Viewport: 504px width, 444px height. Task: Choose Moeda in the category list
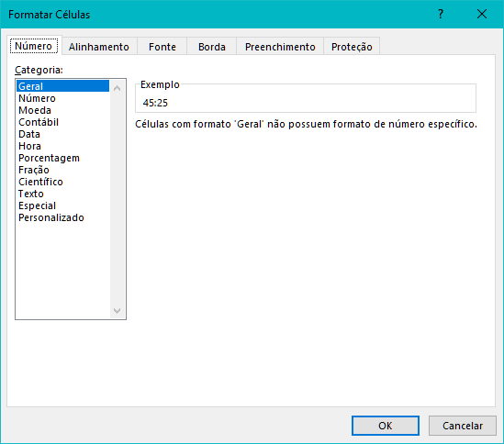pyautogui.click(x=35, y=110)
